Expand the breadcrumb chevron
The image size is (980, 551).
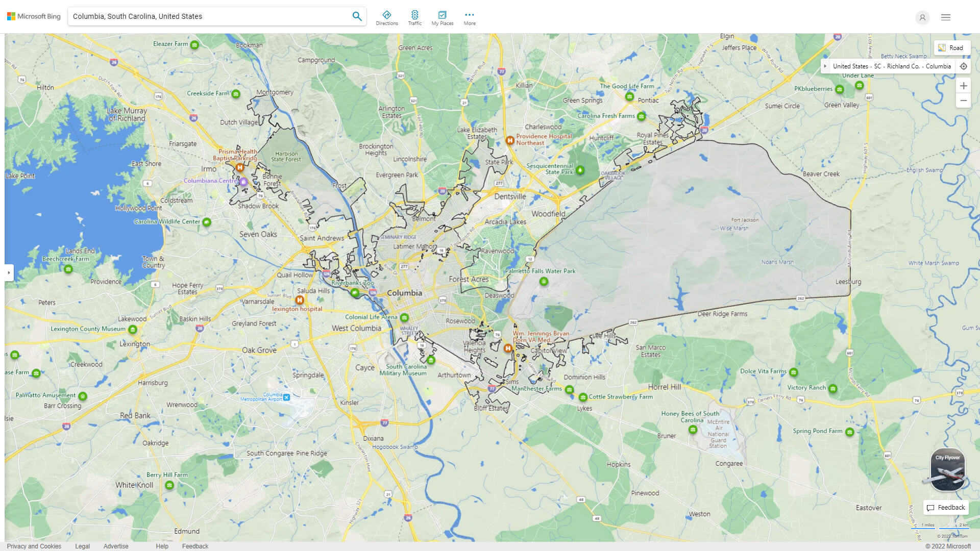[825, 66]
